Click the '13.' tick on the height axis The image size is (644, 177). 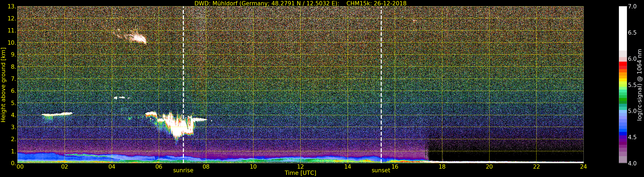[x=12, y=6]
